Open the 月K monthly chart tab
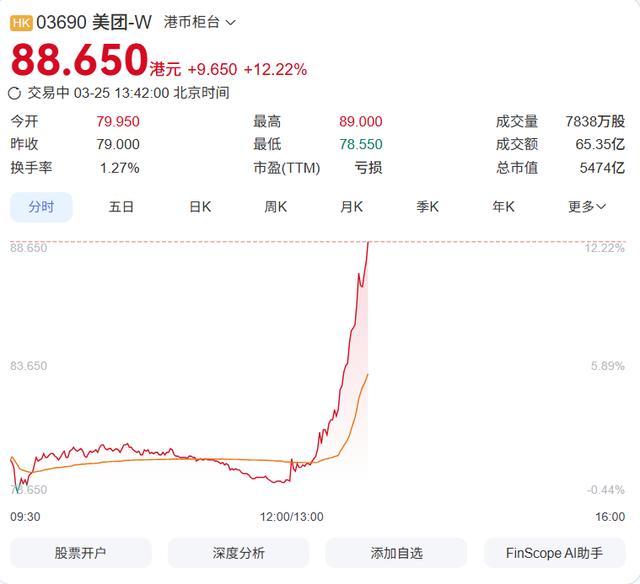The width and height of the screenshot is (640, 584). click(x=351, y=207)
